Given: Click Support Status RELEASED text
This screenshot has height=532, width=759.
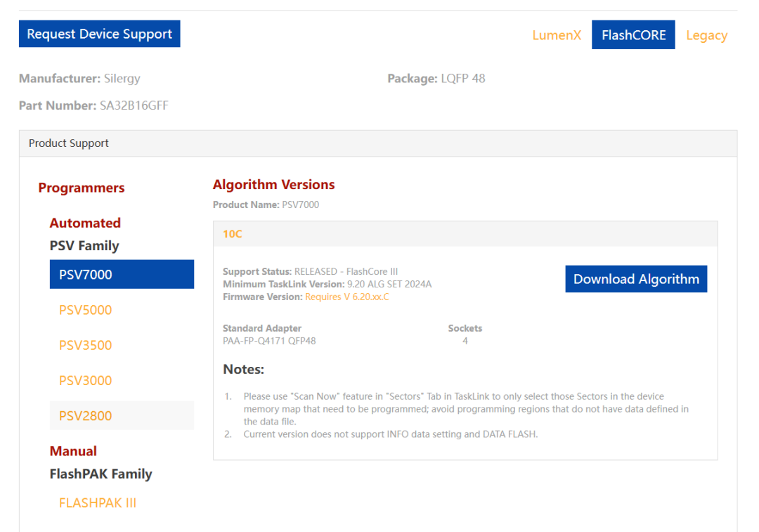Looking at the screenshot, I should tap(311, 271).
